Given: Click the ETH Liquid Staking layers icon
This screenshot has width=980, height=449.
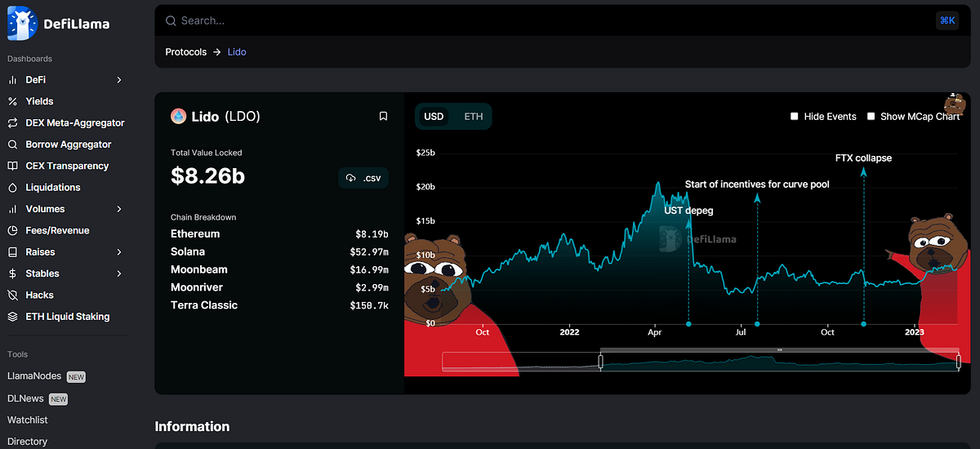Looking at the screenshot, I should pyautogui.click(x=12, y=317).
